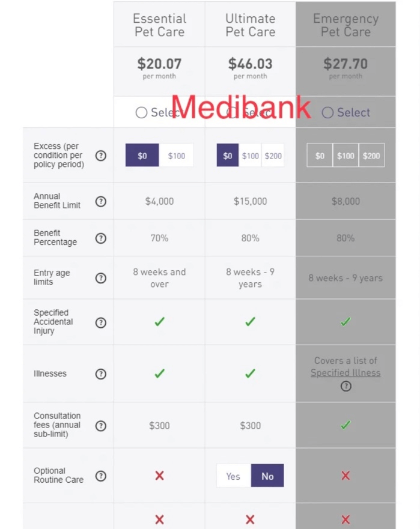
Task: Select the Ultimate Pet Care radio button
Action: point(231,112)
